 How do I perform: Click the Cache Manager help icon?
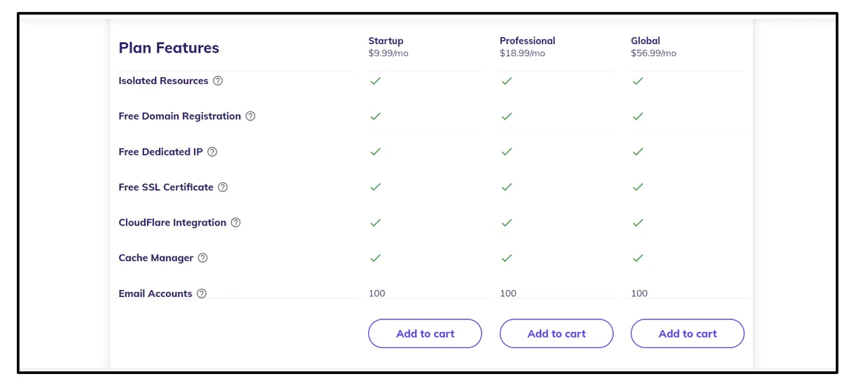click(x=203, y=258)
